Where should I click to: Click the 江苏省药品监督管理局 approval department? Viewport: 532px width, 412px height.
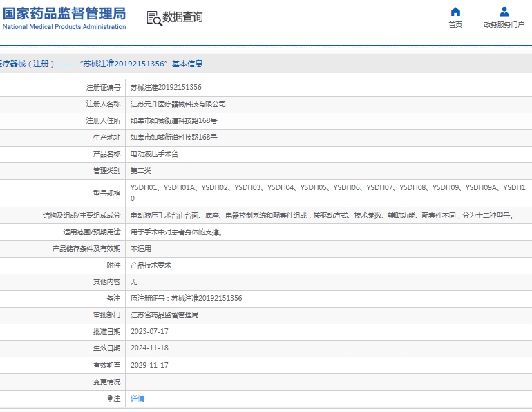coord(164,315)
